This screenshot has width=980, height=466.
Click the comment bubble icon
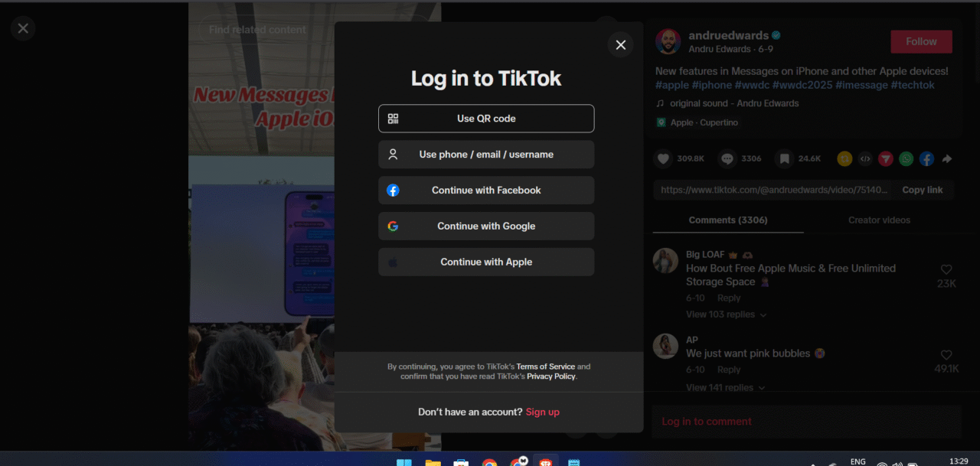point(727,158)
